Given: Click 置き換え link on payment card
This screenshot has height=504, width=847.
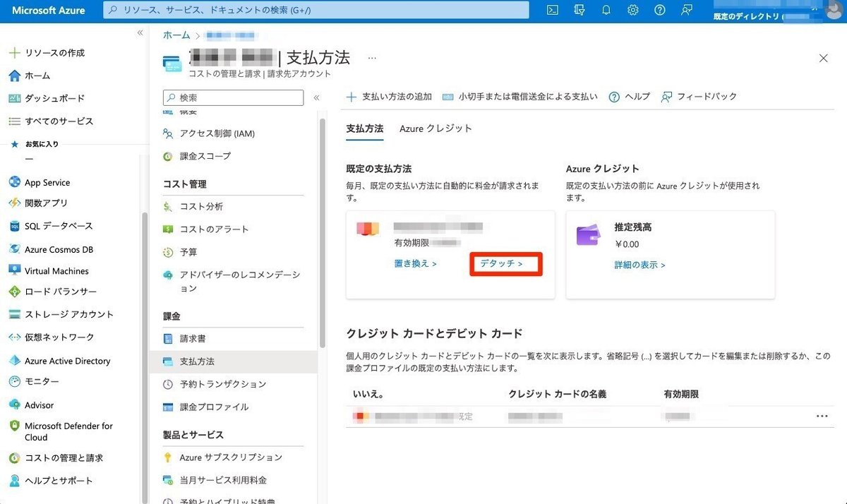Looking at the screenshot, I should [416, 263].
